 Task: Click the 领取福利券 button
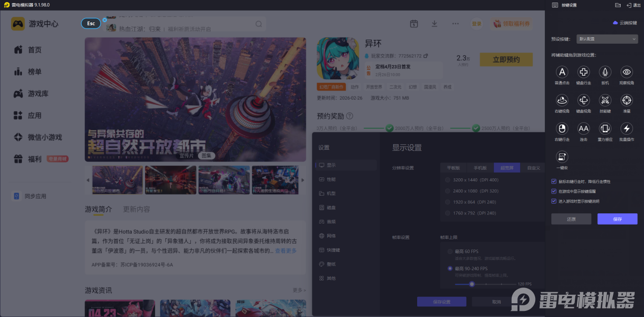[x=513, y=24]
